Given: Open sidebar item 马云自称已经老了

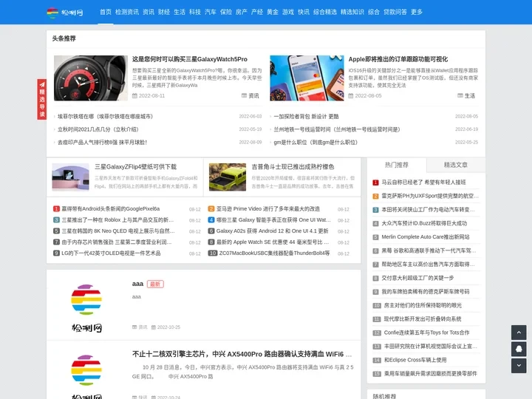Looking at the screenshot, I should pyautogui.click(x=423, y=183).
